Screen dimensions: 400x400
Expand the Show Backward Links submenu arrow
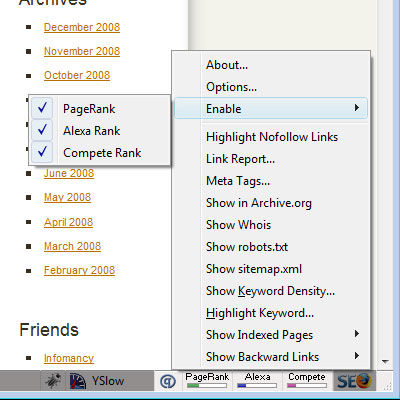[357, 356]
